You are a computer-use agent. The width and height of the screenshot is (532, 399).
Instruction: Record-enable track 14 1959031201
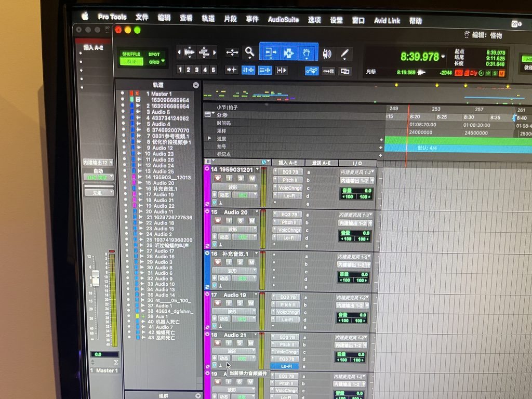(218, 178)
